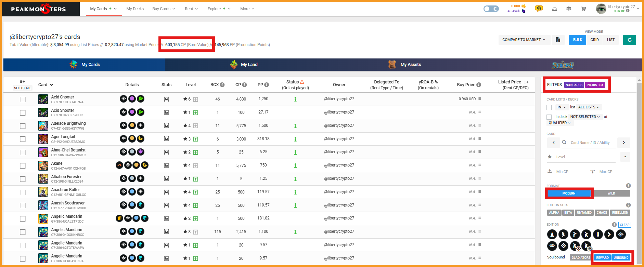Clear the edition filter
644x267 pixels.
click(624, 225)
